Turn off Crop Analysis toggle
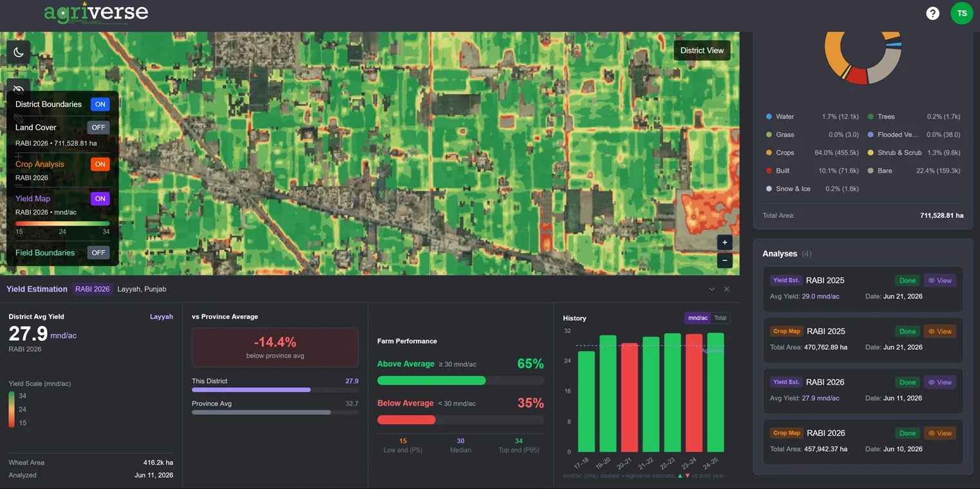 tap(100, 164)
